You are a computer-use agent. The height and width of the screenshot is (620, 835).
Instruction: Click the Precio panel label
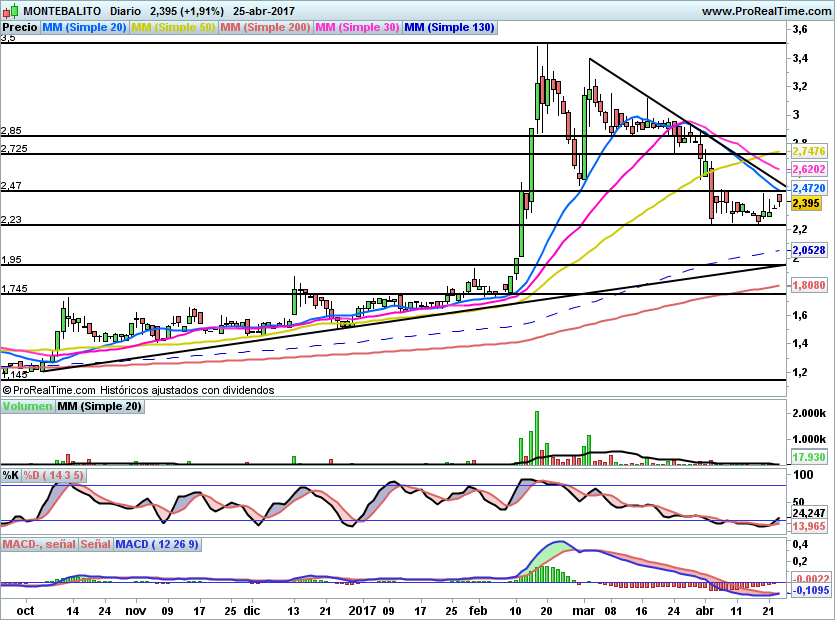(x=20, y=28)
